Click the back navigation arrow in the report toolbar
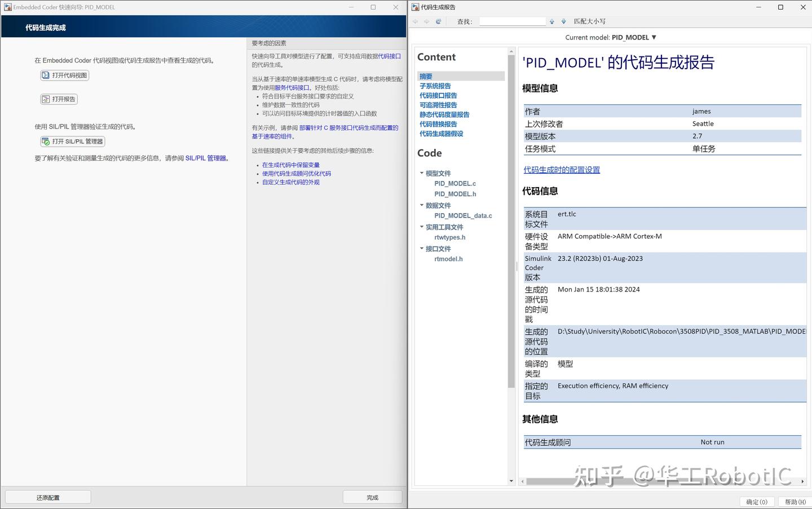The image size is (812, 509). click(x=415, y=21)
